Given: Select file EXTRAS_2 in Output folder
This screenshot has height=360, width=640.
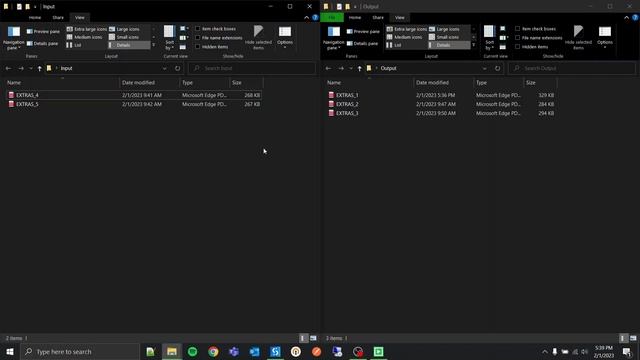Looking at the screenshot, I should pyautogui.click(x=441, y=104).
